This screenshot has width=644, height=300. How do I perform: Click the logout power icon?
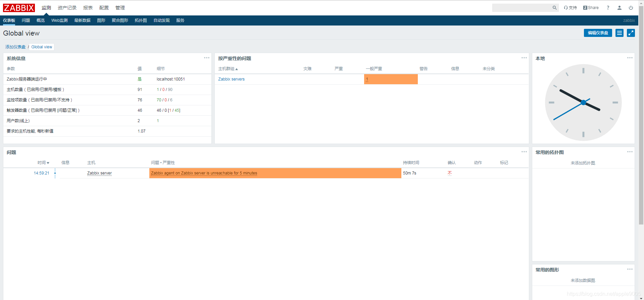(631, 8)
